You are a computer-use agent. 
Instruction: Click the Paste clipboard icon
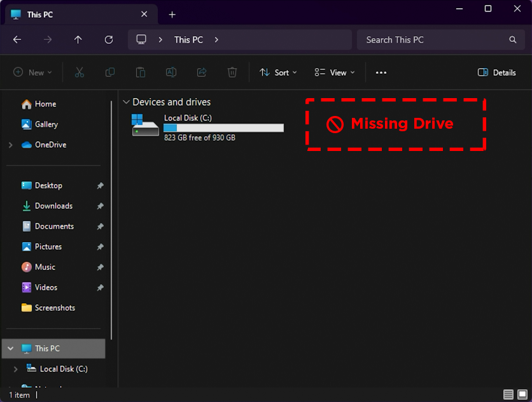click(x=141, y=73)
